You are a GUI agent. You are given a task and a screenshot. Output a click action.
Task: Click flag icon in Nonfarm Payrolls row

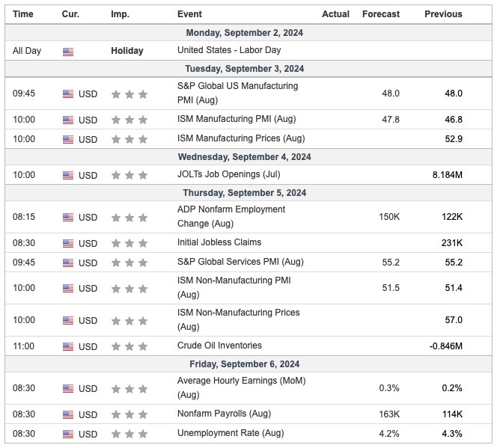68,414
